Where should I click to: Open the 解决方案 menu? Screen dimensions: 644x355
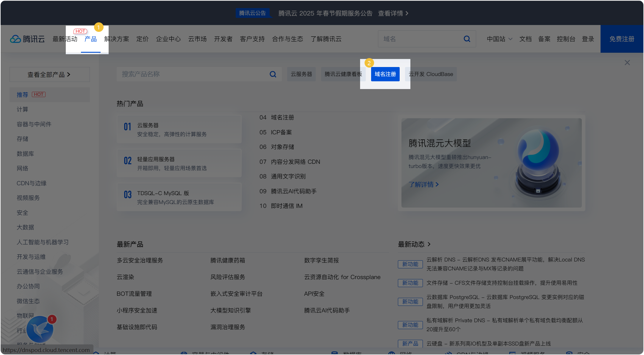coord(117,39)
